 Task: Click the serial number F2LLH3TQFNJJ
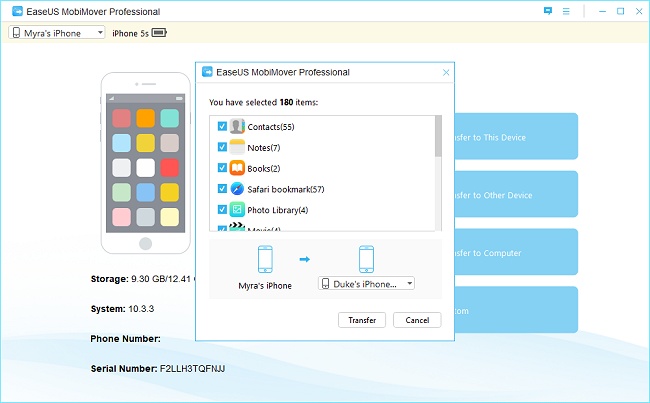pyautogui.click(x=192, y=369)
